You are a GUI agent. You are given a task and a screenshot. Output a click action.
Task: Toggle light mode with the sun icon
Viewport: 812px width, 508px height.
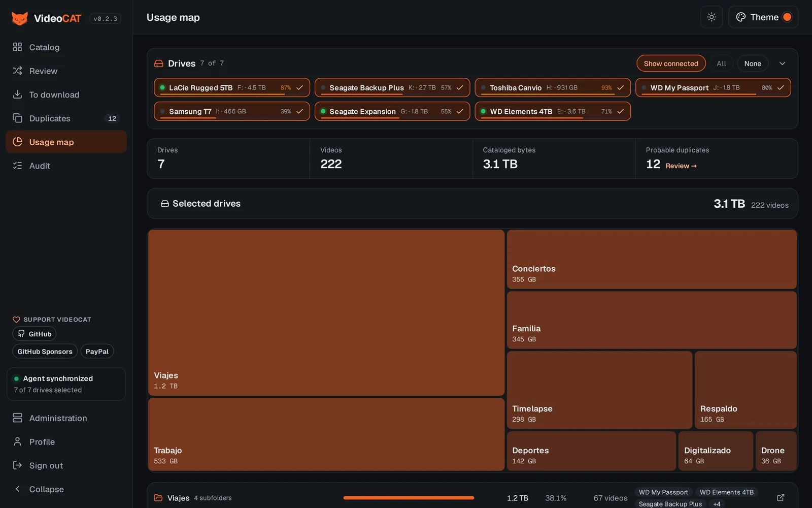[712, 17]
